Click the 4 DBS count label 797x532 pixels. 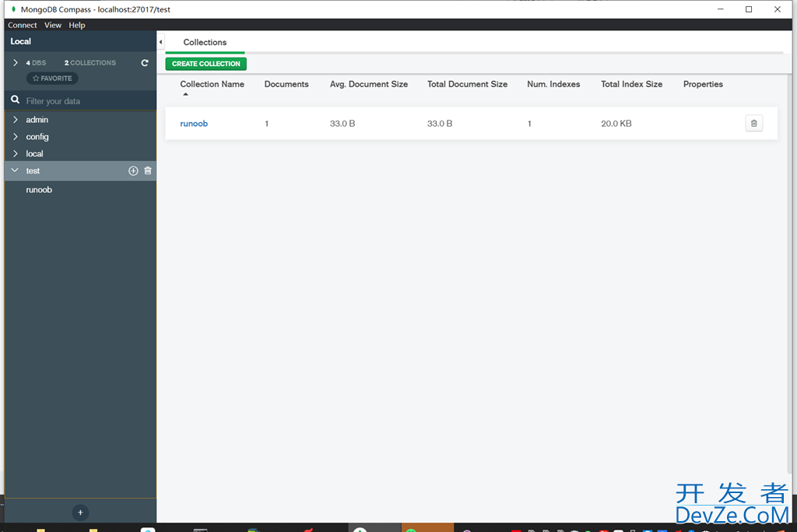click(x=36, y=62)
